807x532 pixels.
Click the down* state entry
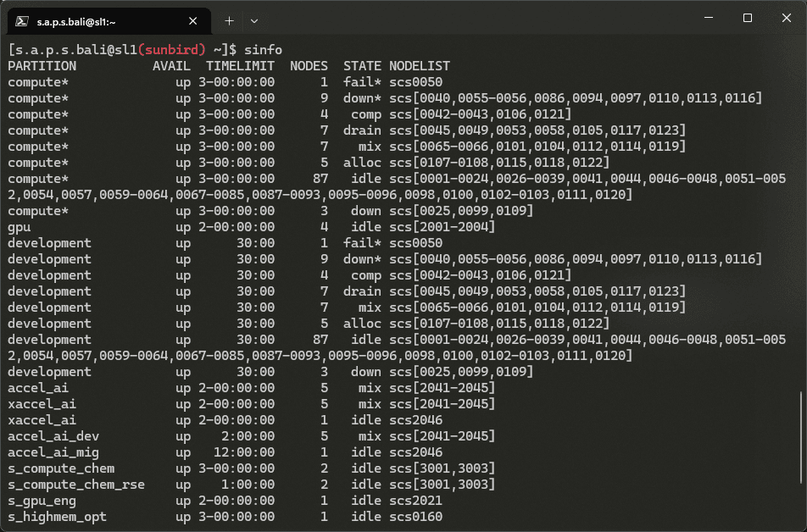(x=363, y=97)
